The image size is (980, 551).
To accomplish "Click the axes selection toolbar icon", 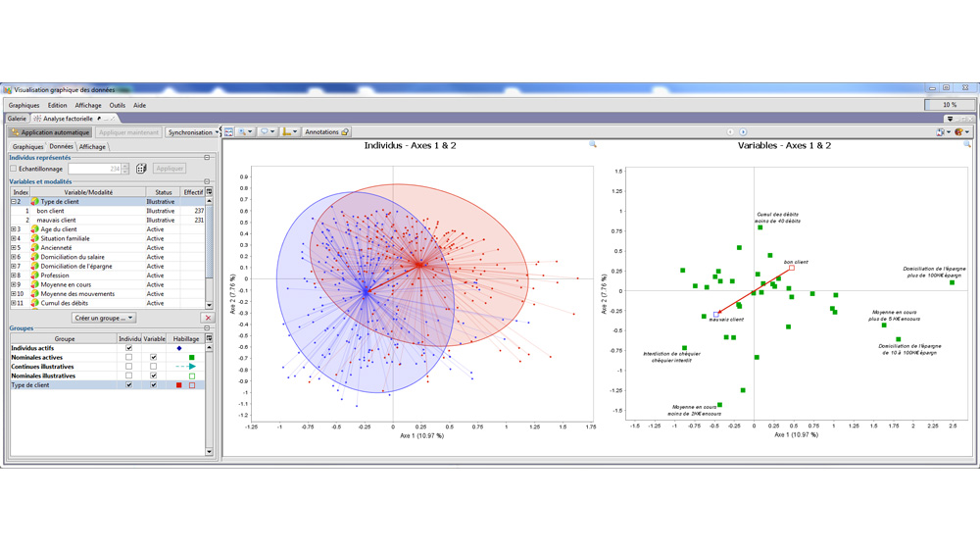I will click(289, 132).
